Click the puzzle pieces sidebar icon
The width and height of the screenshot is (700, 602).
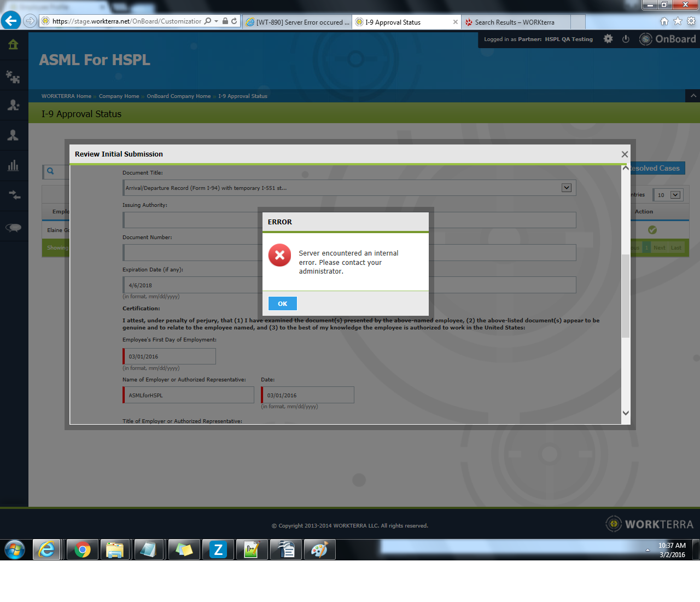13,77
